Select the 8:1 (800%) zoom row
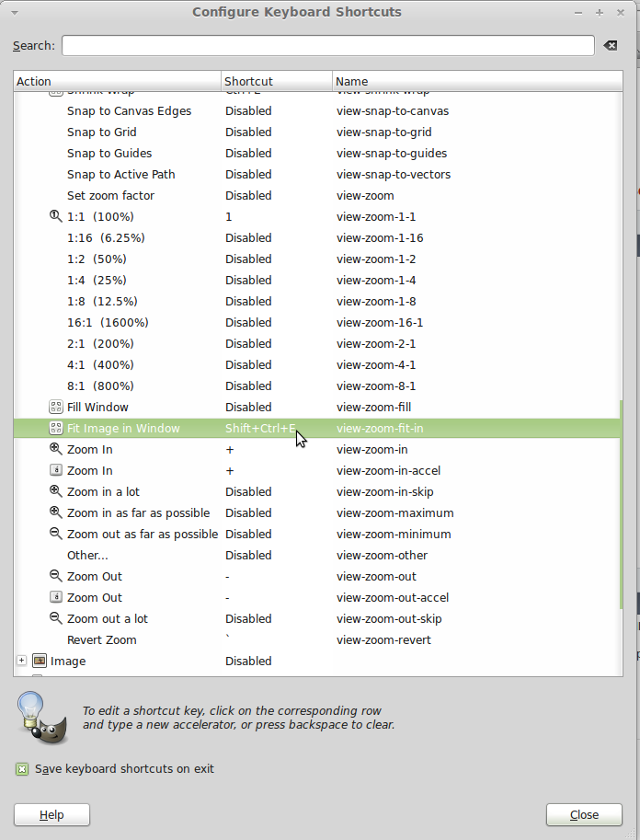This screenshot has width=640, height=840. click(x=317, y=385)
